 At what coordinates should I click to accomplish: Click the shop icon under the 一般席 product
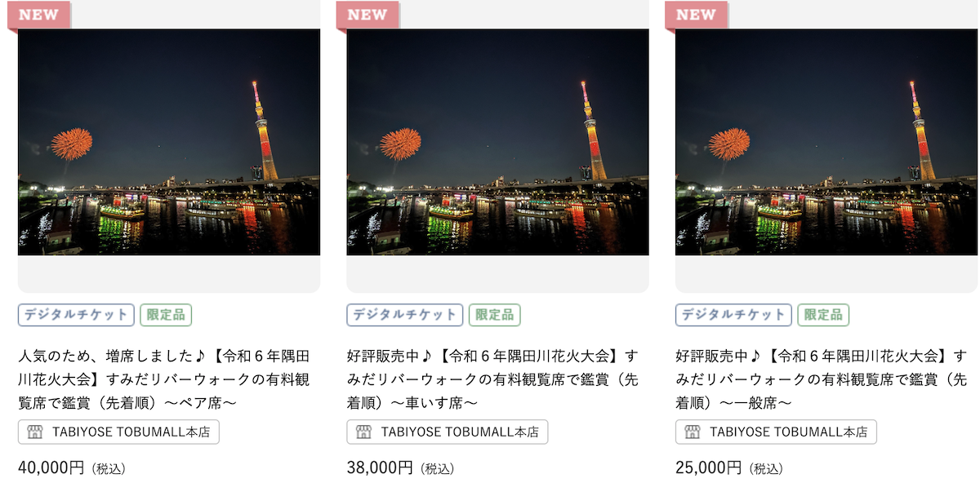(693, 432)
